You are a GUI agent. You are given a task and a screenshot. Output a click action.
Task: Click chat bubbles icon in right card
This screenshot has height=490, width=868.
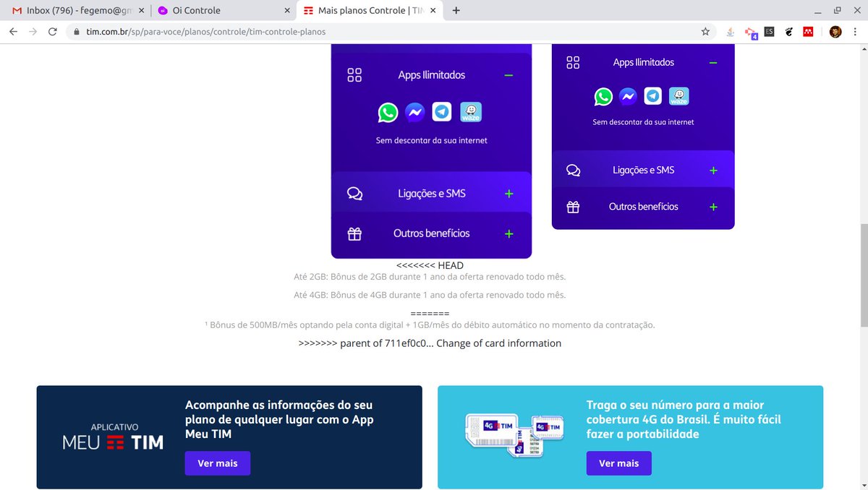573,171
